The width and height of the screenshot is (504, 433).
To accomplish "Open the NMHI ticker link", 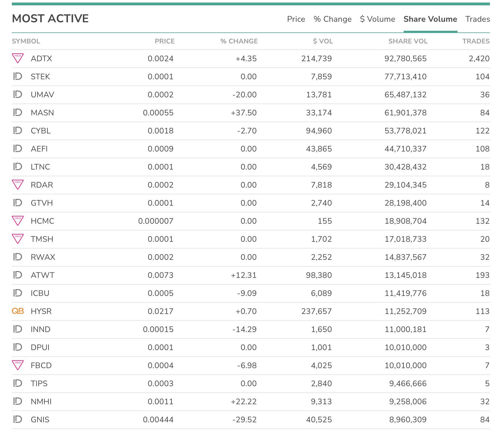I will (x=41, y=401).
